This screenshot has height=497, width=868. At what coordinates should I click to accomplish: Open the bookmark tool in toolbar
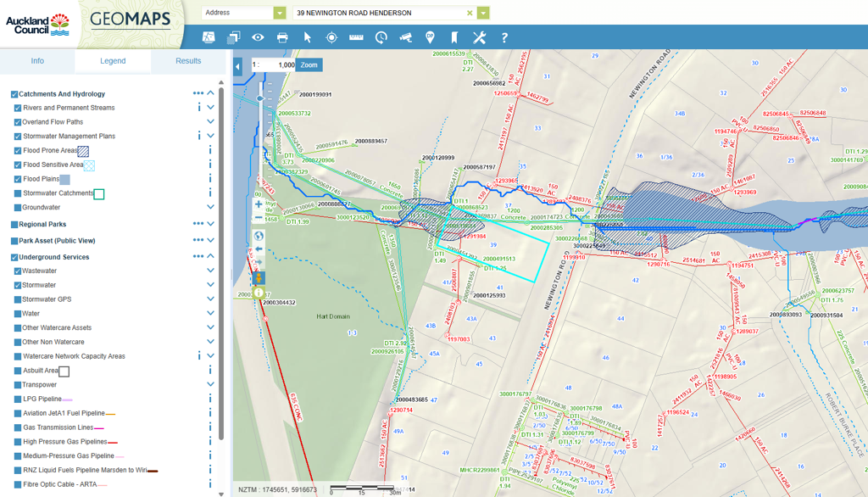pos(454,37)
